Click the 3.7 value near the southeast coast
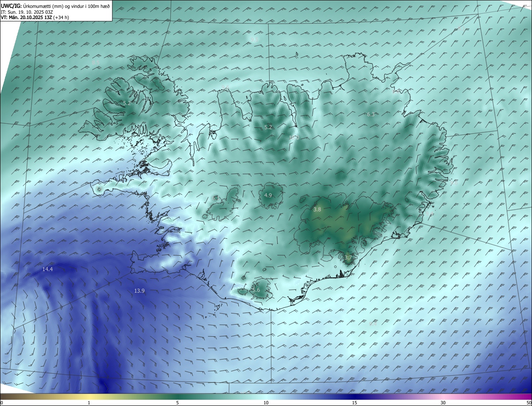Viewport: 532px width, 406px height. [348, 258]
